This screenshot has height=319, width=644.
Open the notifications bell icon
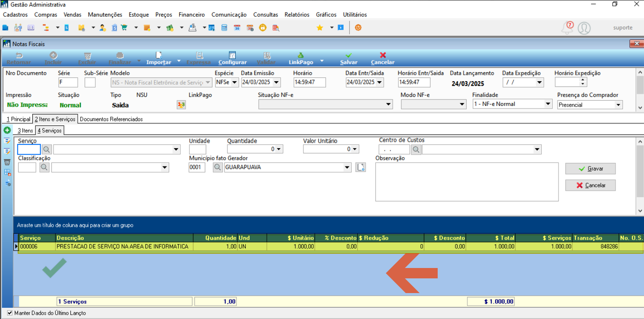pyautogui.click(x=567, y=28)
